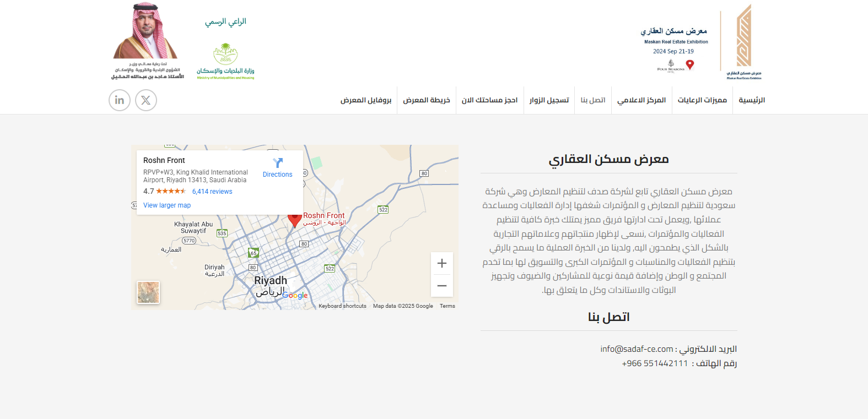Screen dimensions: 868x419
Task: Open the 6,414 reviews link
Action: (x=212, y=192)
